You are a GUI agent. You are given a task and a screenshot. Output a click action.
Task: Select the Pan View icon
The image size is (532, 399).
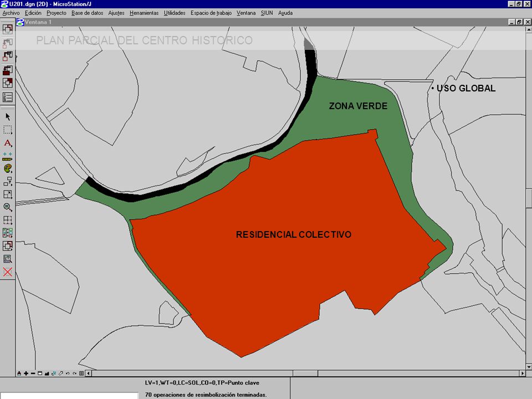click(x=61, y=373)
